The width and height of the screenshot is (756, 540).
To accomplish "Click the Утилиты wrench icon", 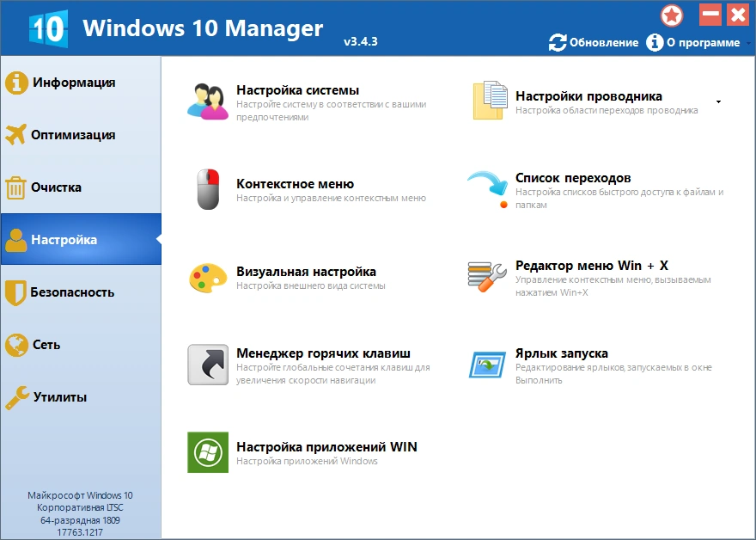I will click(x=17, y=397).
